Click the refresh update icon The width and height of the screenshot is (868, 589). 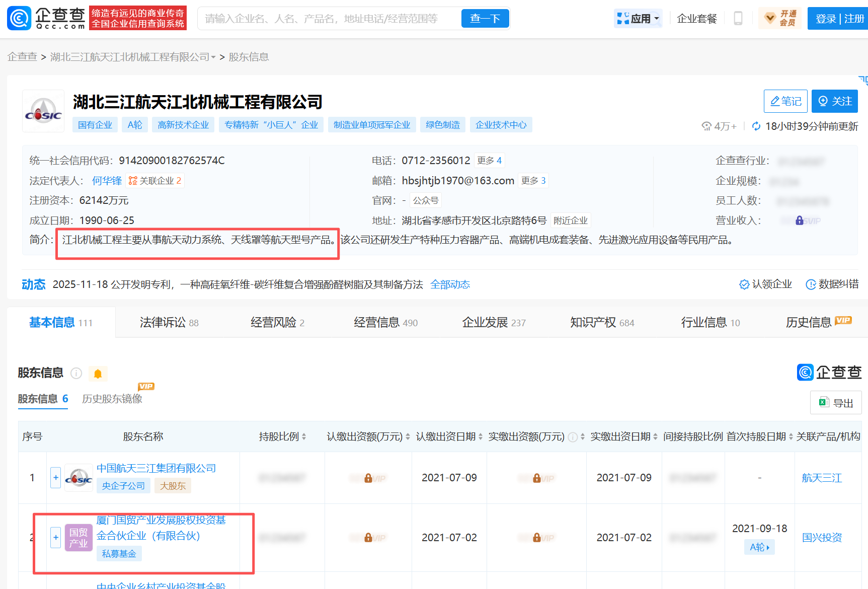pyautogui.click(x=756, y=126)
